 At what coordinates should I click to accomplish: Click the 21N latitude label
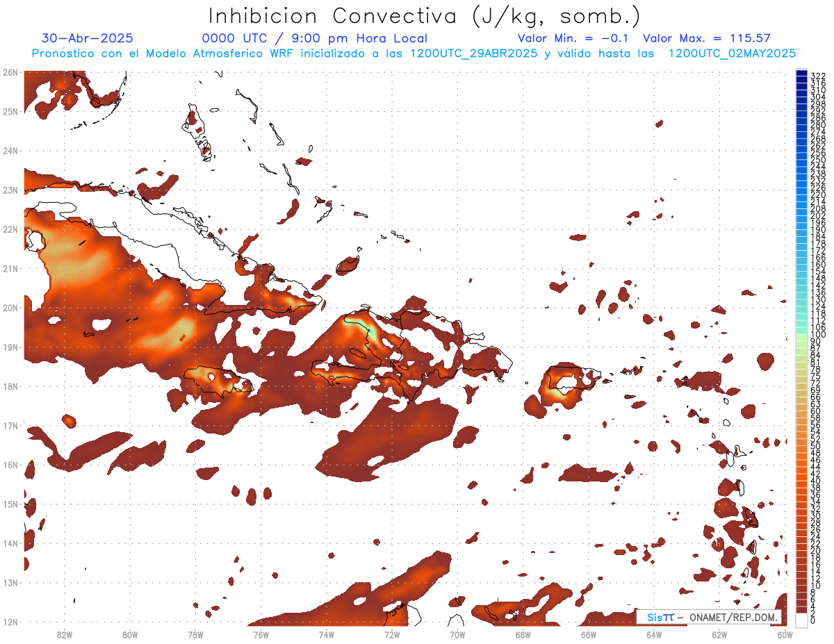coord(10,268)
